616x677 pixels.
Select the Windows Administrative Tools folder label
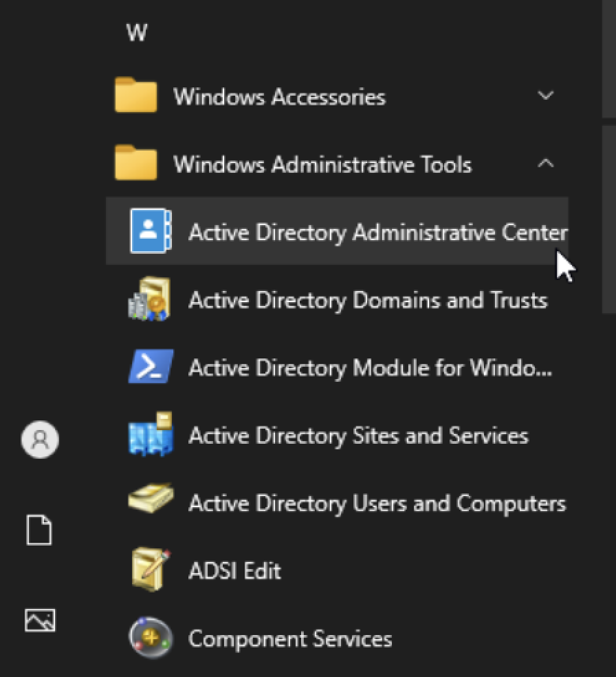pyautogui.click(x=322, y=164)
